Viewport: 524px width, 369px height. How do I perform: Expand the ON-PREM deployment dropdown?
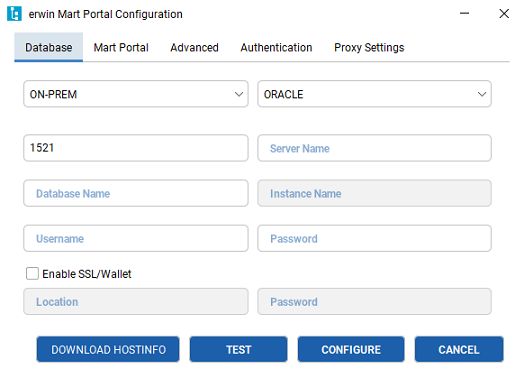tap(136, 94)
